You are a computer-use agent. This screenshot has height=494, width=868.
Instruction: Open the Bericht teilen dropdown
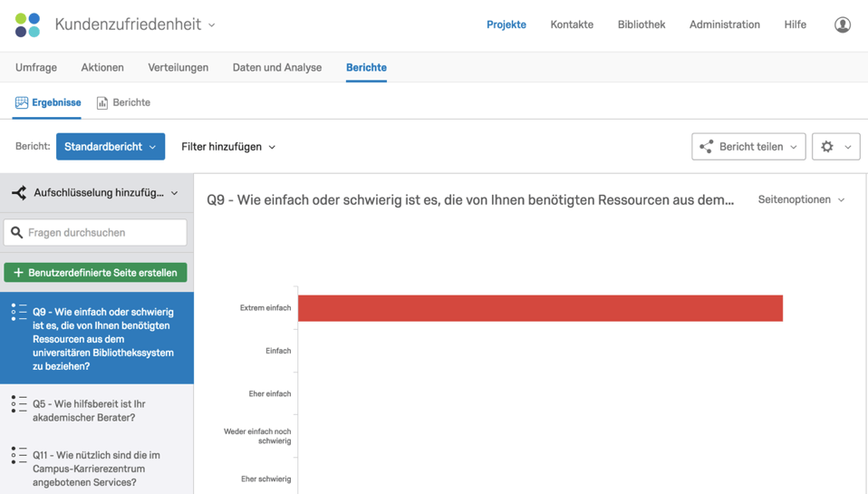click(x=748, y=147)
